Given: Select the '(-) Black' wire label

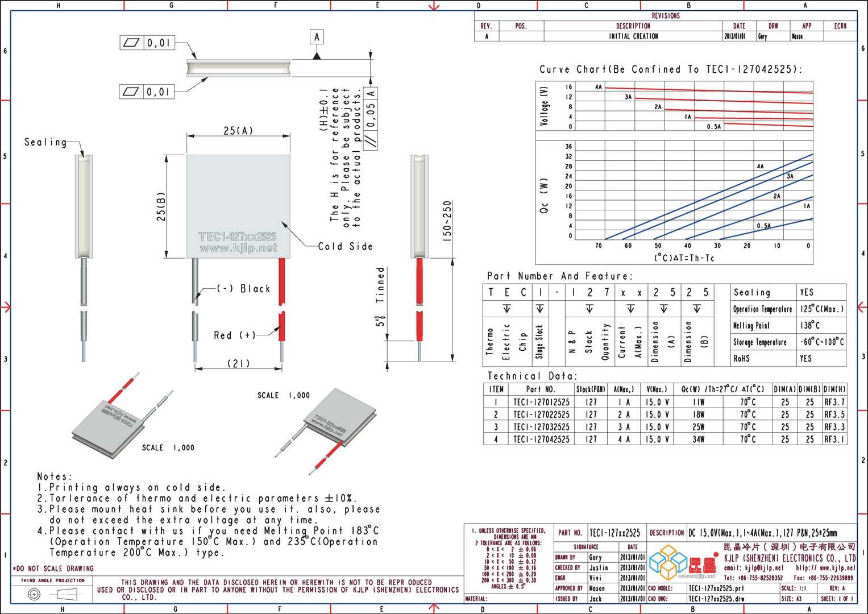Looking at the screenshot, I should click(243, 289).
